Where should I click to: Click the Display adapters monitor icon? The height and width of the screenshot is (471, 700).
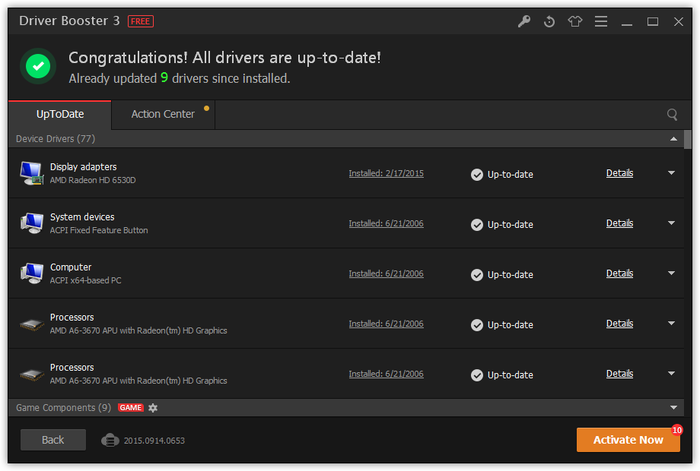32,173
